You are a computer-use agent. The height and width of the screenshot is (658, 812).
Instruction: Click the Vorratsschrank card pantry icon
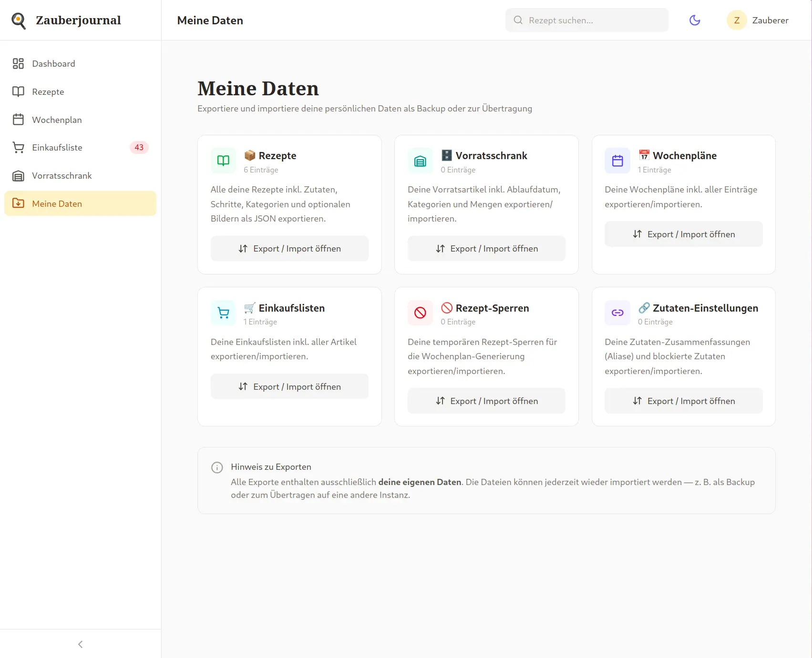[420, 161]
